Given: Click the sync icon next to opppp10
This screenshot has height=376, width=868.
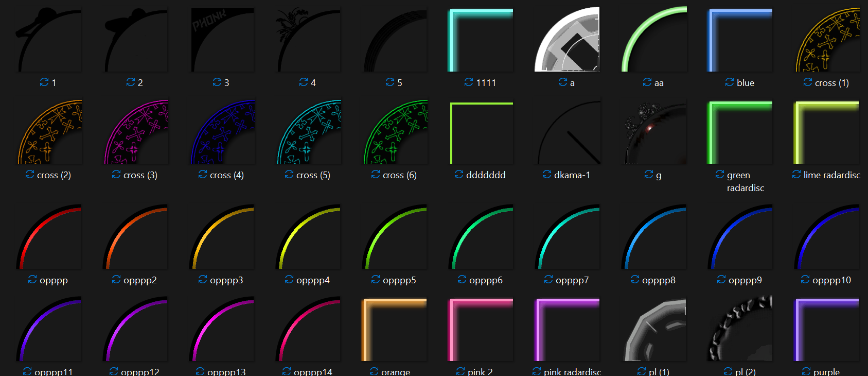Looking at the screenshot, I should tap(805, 280).
